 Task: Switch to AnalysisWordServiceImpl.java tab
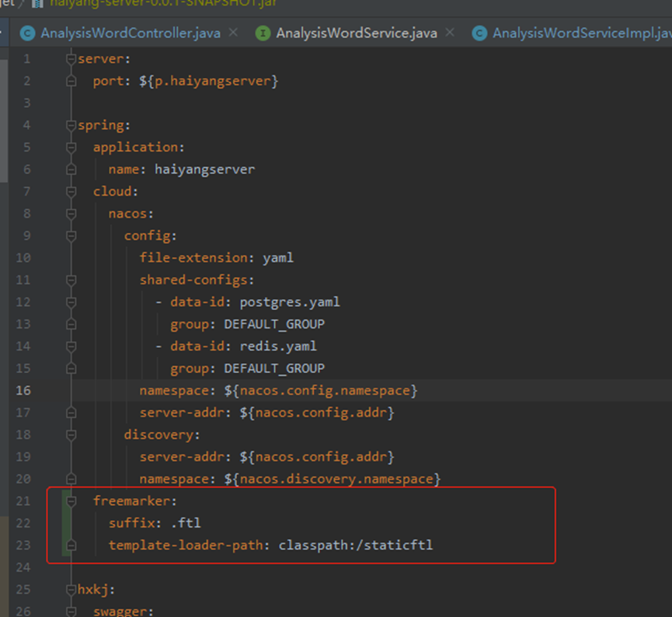tap(582, 33)
